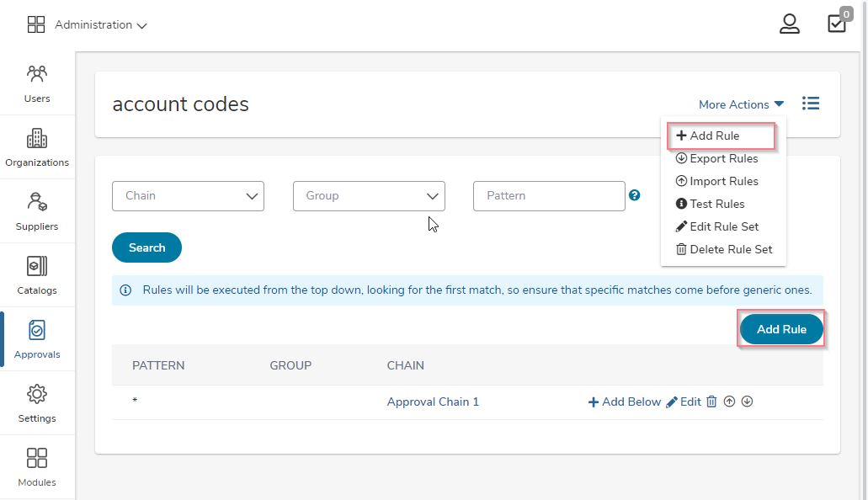The width and height of the screenshot is (868, 500).
Task: Open Settings in the sidebar
Action: [37, 403]
